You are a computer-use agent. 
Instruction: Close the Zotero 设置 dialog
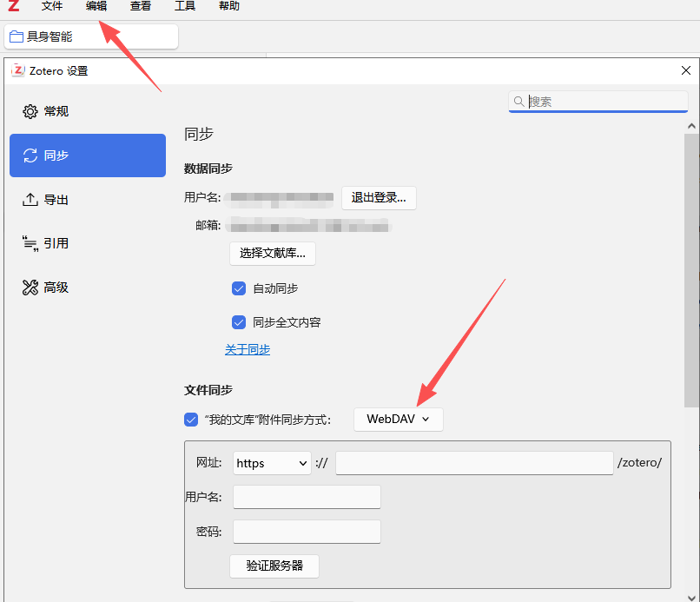point(686,70)
